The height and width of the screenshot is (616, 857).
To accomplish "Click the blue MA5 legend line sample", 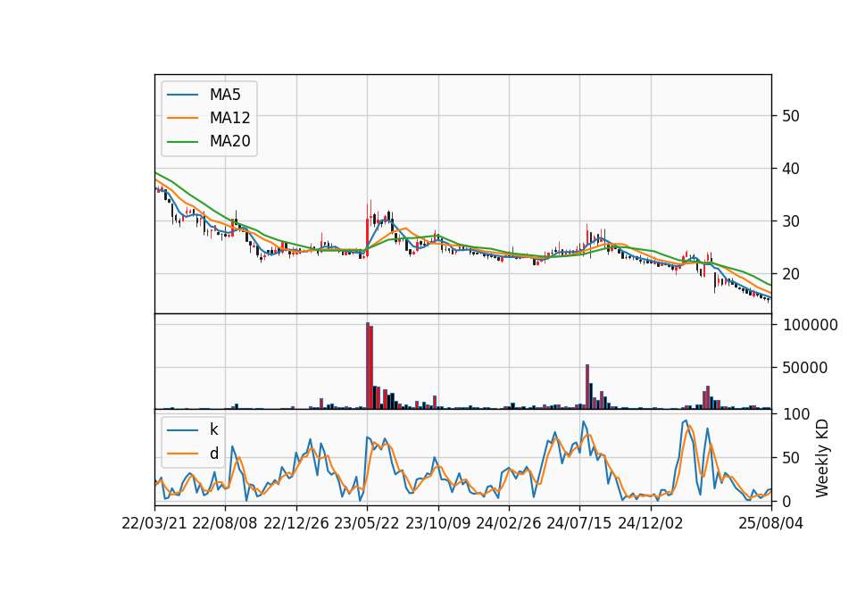I will (182, 95).
